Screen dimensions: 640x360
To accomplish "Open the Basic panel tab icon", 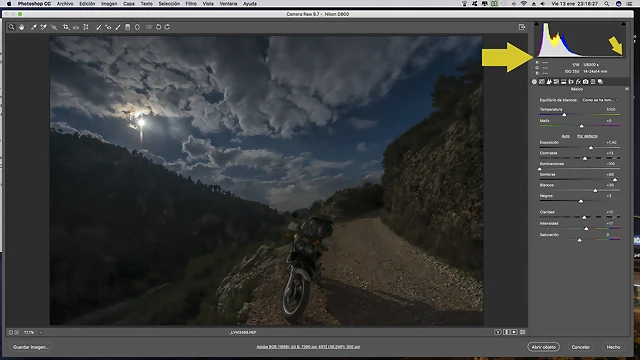I will pyautogui.click(x=534, y=82).
